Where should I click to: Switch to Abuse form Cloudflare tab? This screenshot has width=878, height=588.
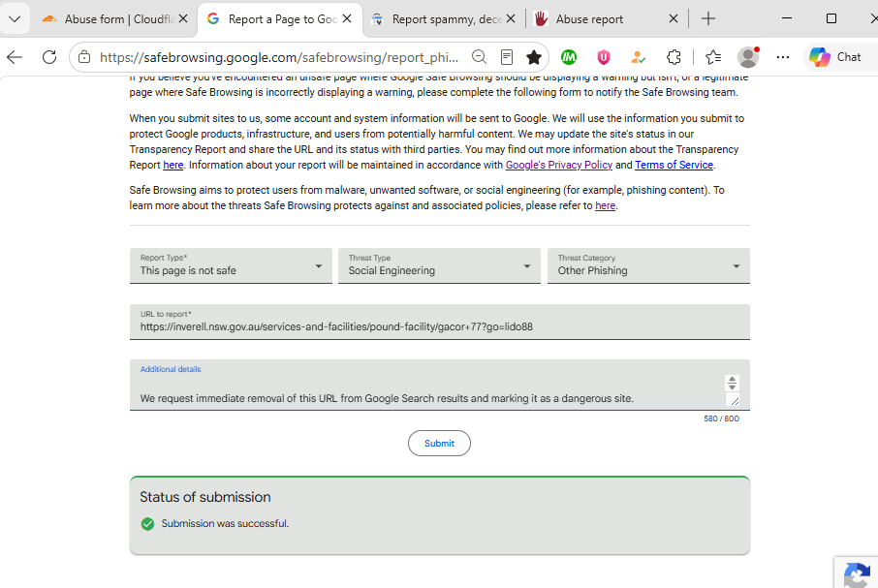(x=116, y=19)
